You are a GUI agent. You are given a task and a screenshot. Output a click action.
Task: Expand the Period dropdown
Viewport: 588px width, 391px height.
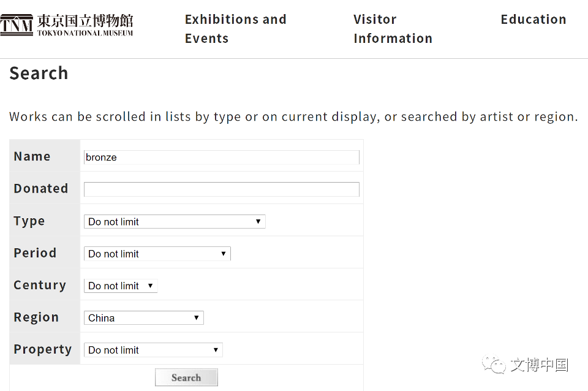pos(157,254)
